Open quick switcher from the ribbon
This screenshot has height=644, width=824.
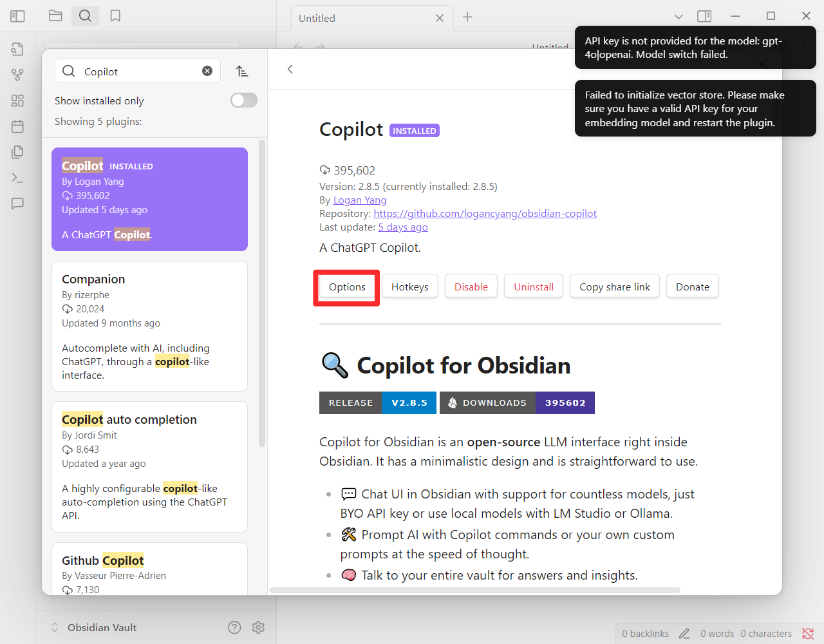pyautogui.click(x=17, y=49)
